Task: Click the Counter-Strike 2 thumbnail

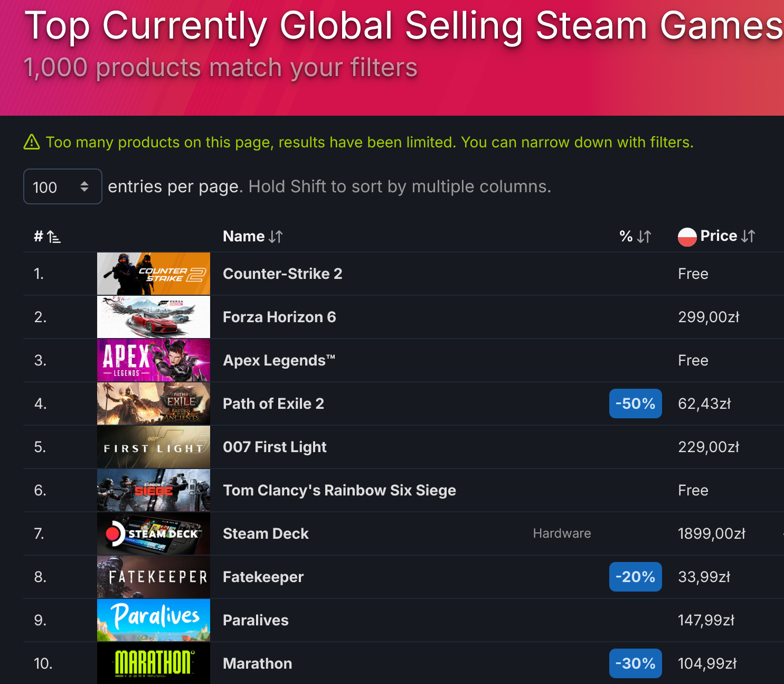Action: pos(154,274)
